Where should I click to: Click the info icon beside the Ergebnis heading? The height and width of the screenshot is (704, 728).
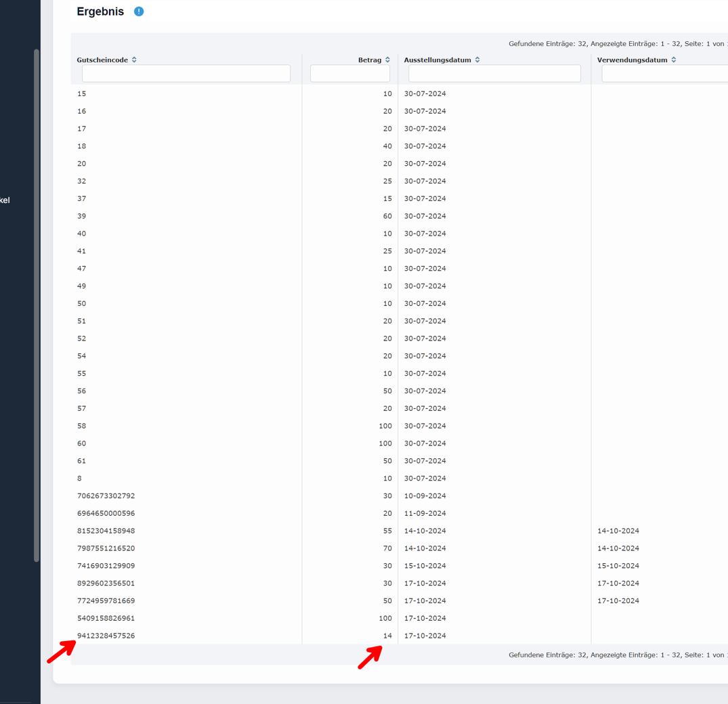point(138,11)
